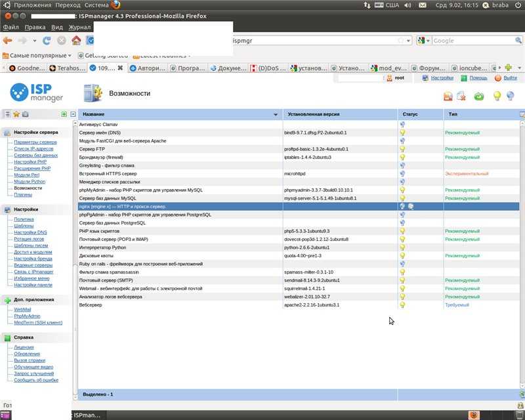Click the second action icon in the selected nginx row
Screen dimensions: 525x420
(411, 206)
